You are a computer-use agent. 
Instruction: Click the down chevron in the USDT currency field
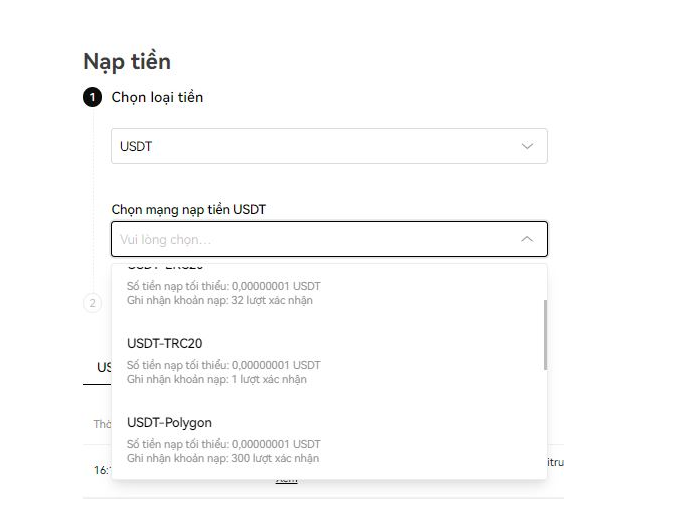point(527,146)
